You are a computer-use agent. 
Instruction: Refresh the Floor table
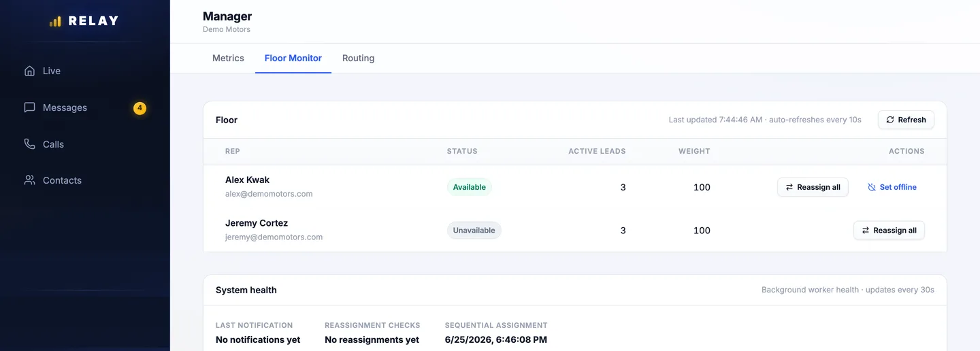(906, 120)
